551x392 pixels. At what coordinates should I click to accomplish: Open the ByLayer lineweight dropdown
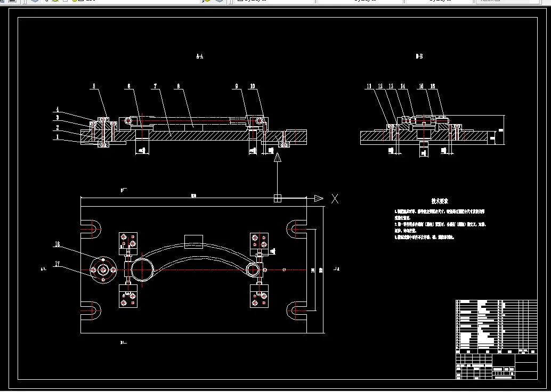tap(440, 1)
